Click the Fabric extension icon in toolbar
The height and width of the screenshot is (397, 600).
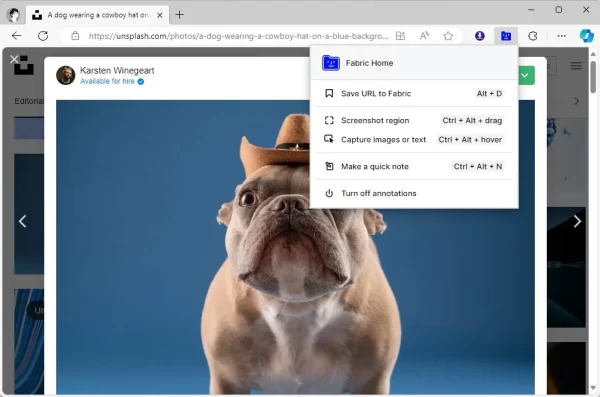[x=506, y=36]
